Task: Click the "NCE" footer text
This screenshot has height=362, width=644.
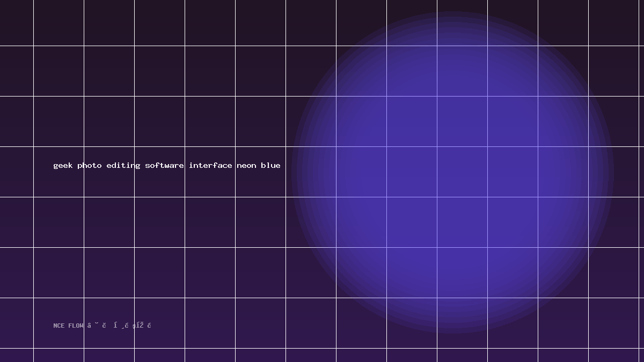Action: point(59,326)
